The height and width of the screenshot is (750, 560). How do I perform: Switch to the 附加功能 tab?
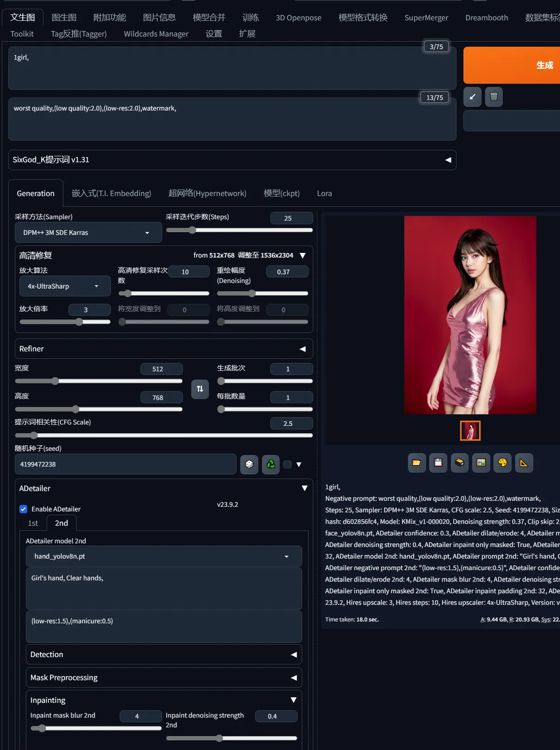pos(110,18)
